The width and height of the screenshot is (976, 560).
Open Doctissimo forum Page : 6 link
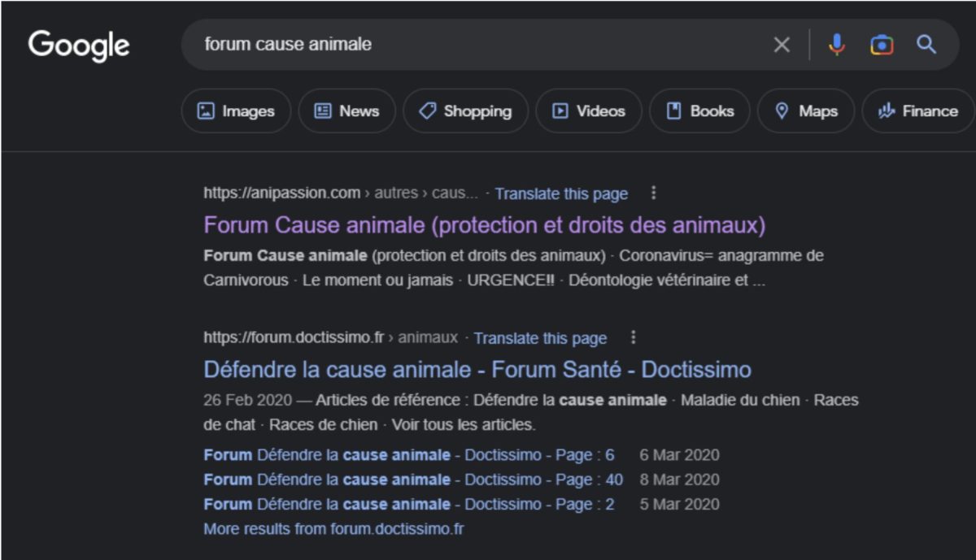click(409, 455)
